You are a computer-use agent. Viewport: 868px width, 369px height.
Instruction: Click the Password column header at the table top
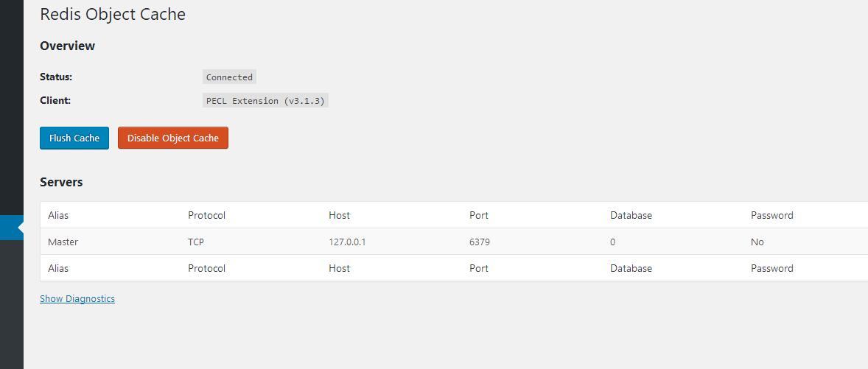(x=772, y=215)
